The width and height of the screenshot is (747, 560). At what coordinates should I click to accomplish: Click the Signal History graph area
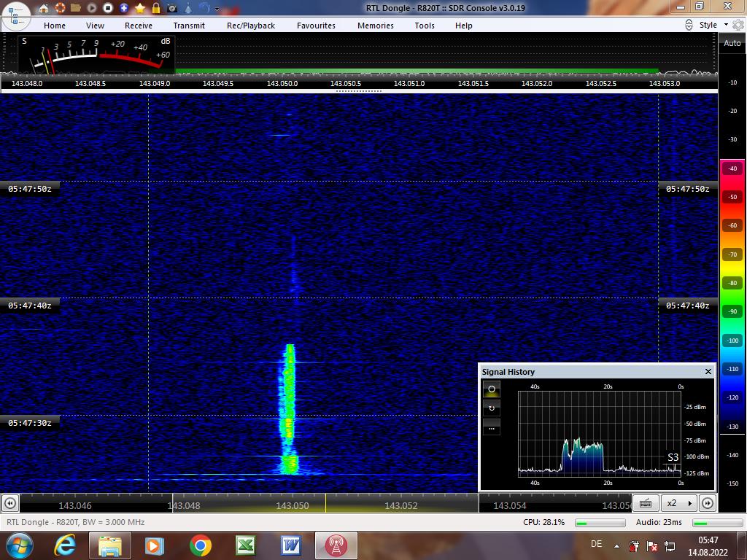(600, 434)
